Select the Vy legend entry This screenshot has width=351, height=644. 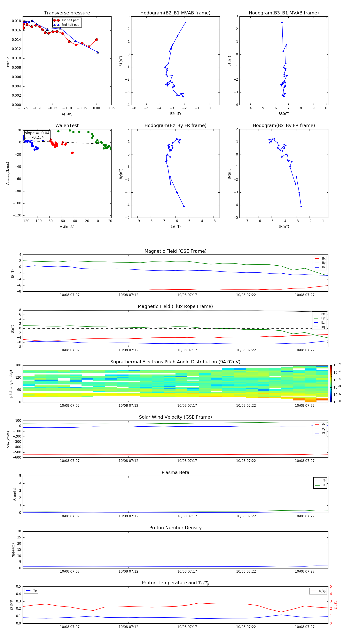tap(320, 429)
